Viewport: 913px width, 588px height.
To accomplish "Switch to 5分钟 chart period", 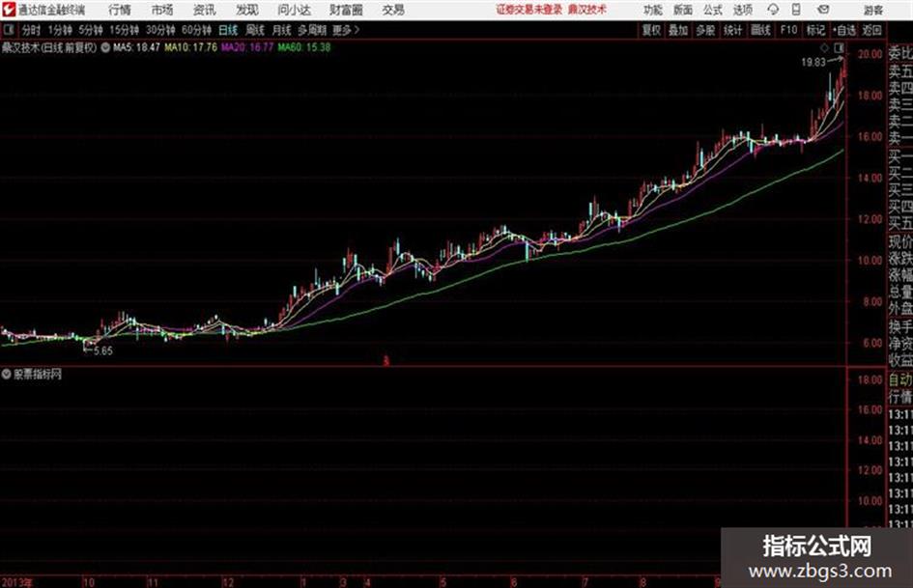I will 91,30.
